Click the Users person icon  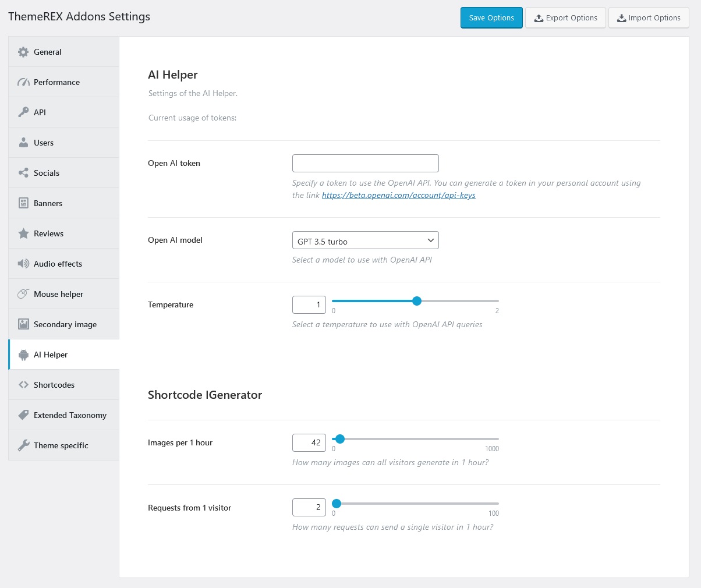click(x=23, y=143)
